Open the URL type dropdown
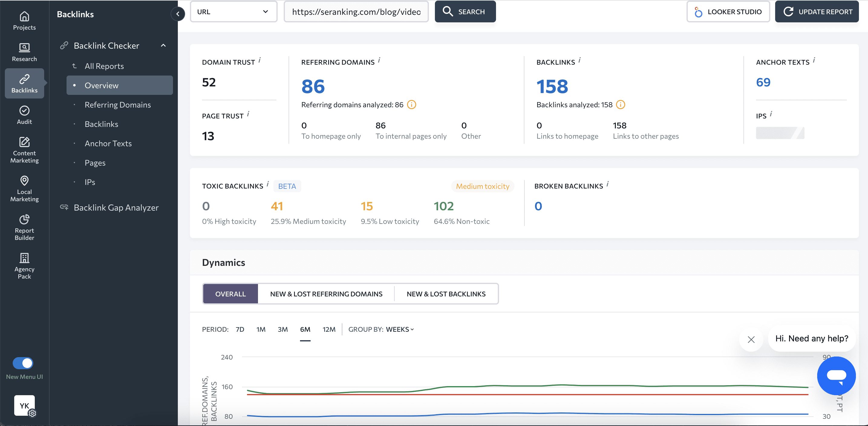Image resolution: width=868 pixels, height=426 pixels. point(233,12)
